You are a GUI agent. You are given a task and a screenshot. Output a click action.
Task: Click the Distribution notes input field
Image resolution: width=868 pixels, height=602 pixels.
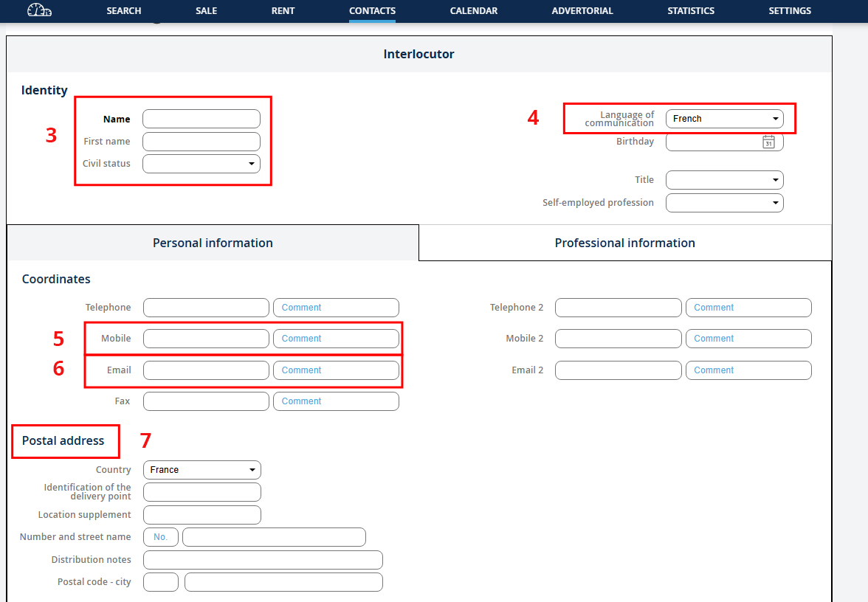263,560
